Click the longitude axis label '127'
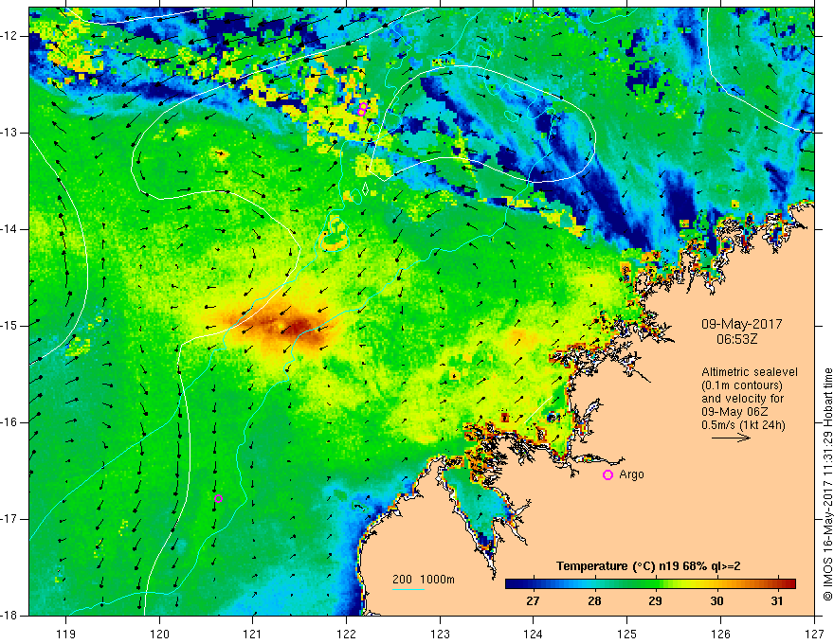This screenshot has width=834, height=644. pyautogui.click(x=814, y=635)
